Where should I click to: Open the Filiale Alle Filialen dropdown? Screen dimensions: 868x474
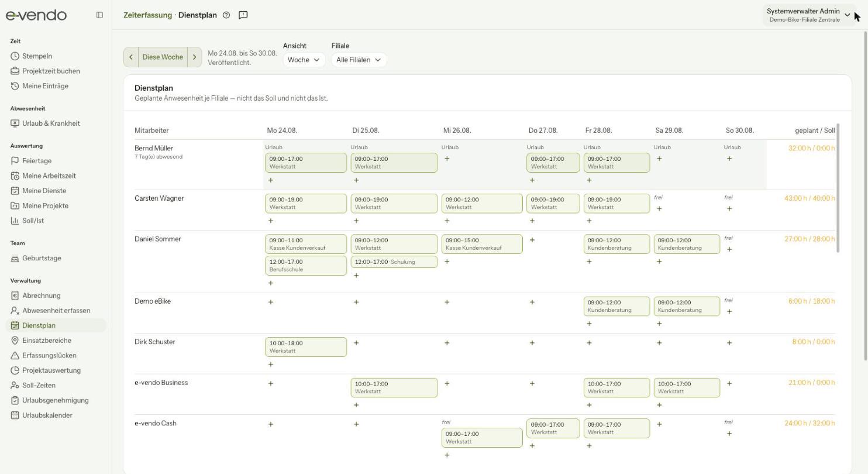[x=359, y=60]
